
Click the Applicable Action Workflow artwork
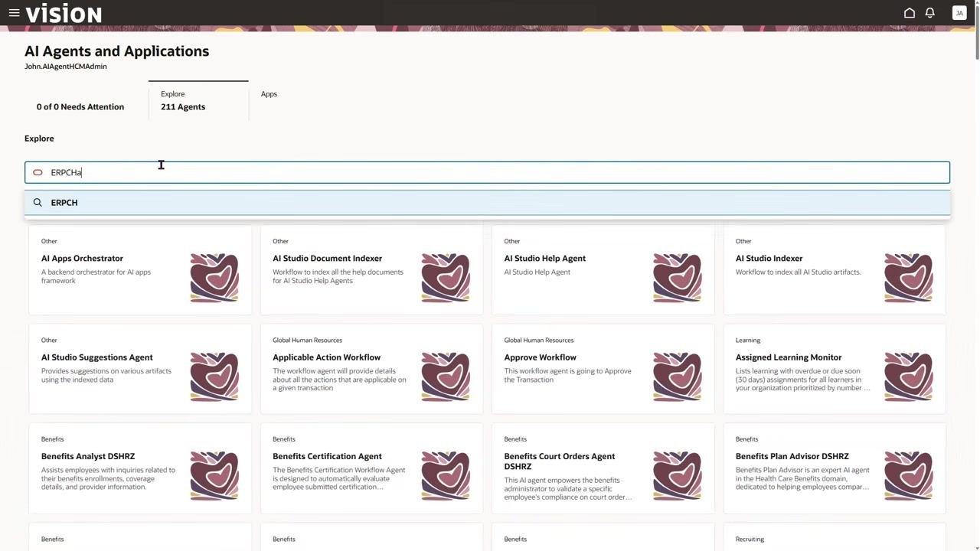pos(446,377)
